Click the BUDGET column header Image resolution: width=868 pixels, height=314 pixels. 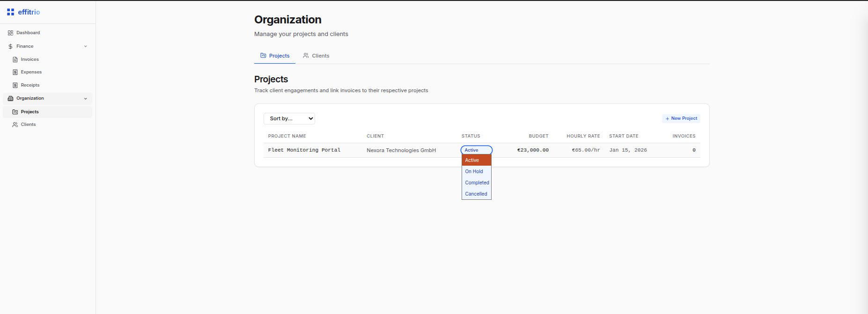click(x=538, y=136)
